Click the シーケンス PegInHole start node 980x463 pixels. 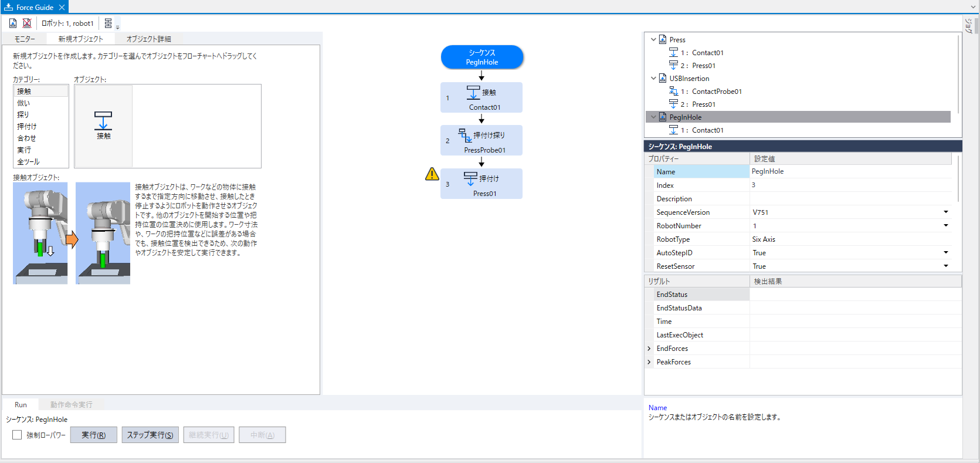[x=481, y=57]
